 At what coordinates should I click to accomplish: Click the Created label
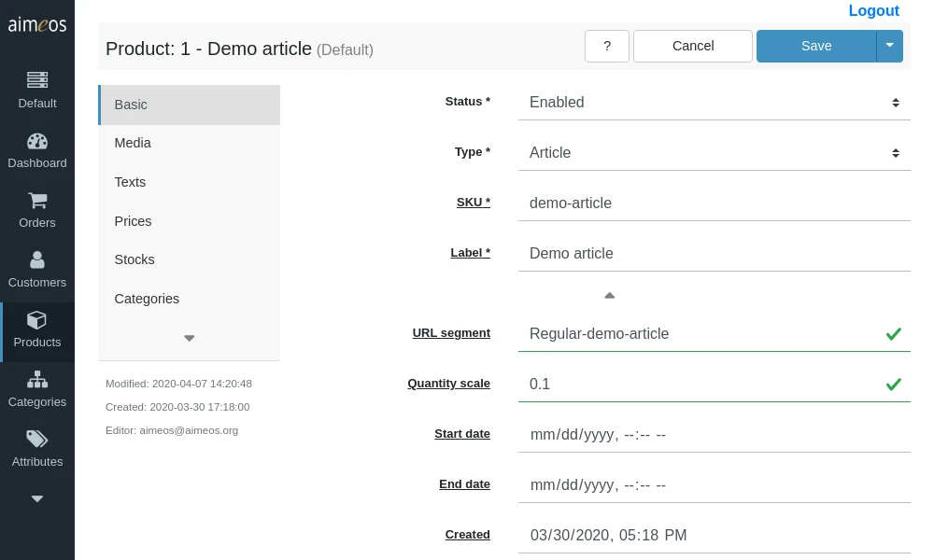click(468, 535)
